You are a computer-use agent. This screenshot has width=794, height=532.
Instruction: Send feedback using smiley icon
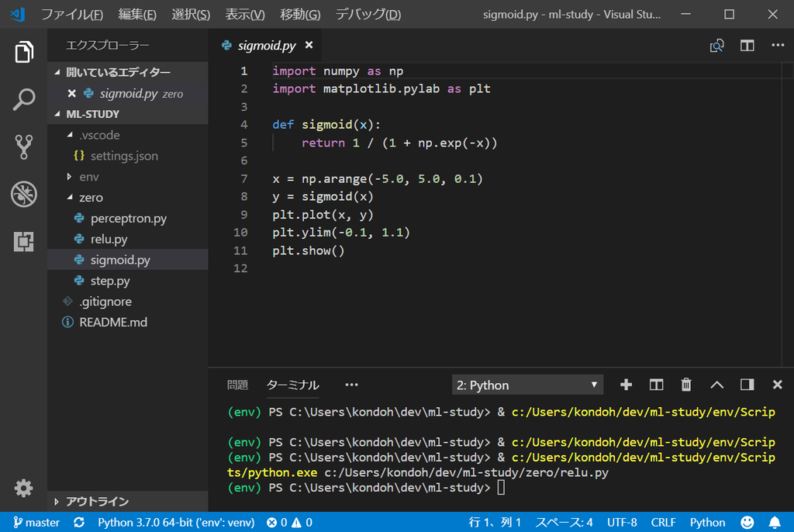(x=747, y=523)
